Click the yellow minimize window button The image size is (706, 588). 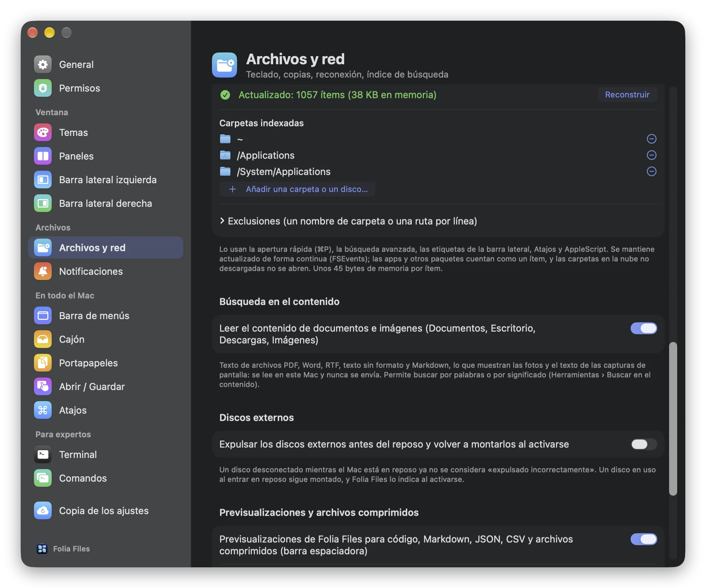coord(49,33)
